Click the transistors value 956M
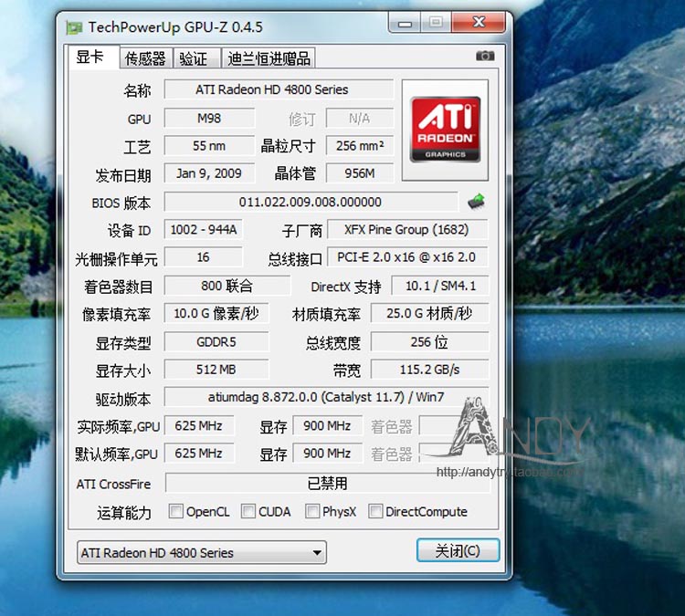 tap(360, 173)
